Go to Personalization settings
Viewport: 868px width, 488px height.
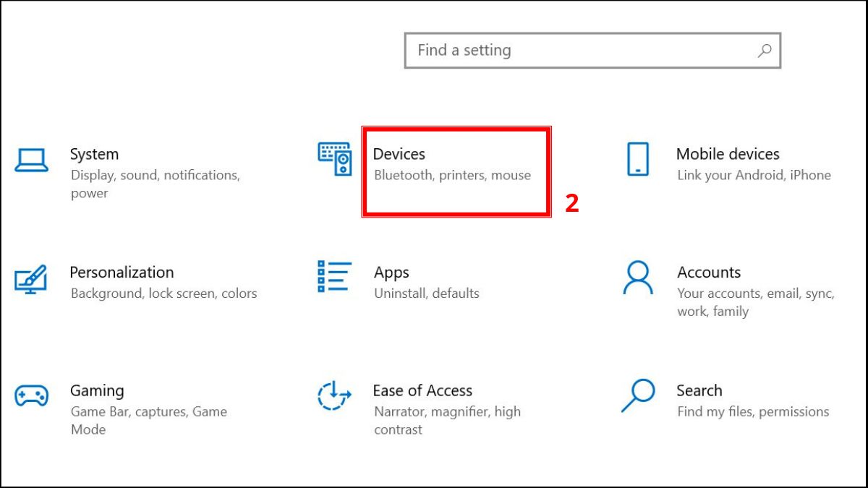point(122,273)
